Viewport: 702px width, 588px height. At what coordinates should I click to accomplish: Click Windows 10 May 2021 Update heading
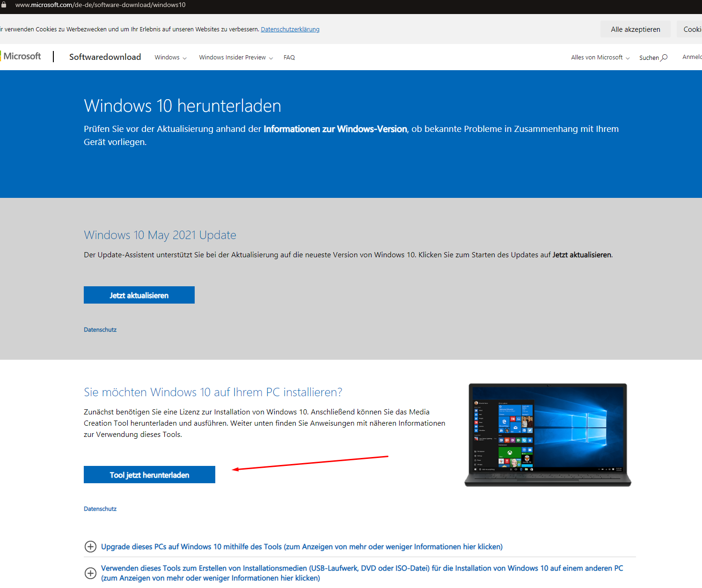point(160,235)
